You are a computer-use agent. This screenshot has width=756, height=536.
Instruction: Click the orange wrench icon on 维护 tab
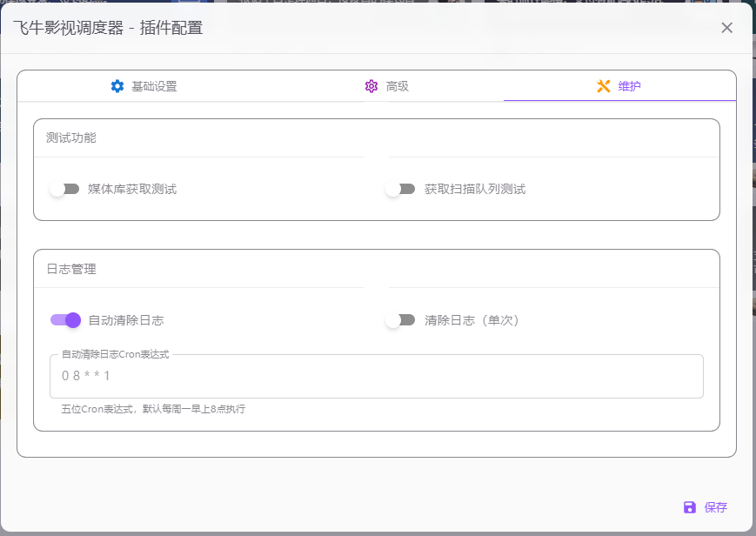[x=601, y=86]
